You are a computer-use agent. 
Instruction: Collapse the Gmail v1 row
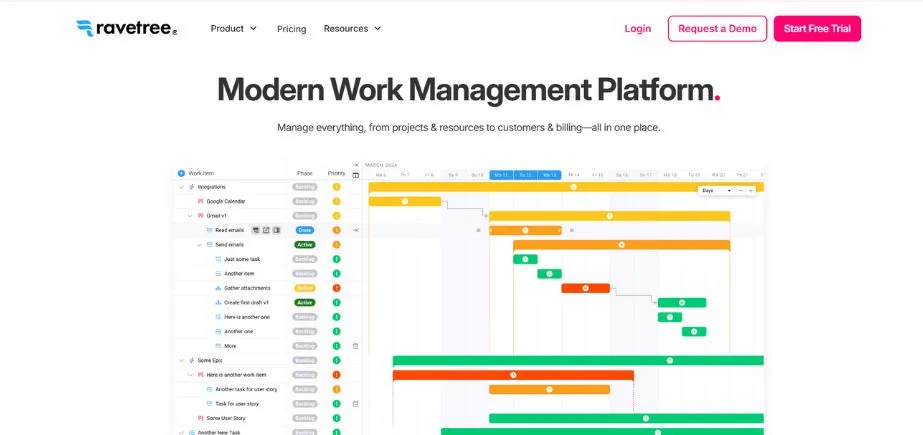point(190,215)
